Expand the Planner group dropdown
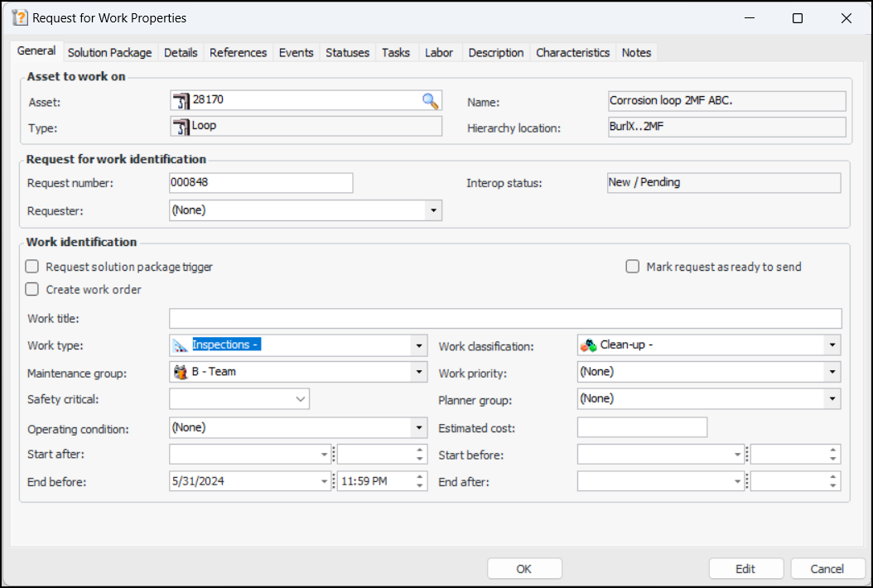Screen dimensions: 873x588 pos(832,399)
